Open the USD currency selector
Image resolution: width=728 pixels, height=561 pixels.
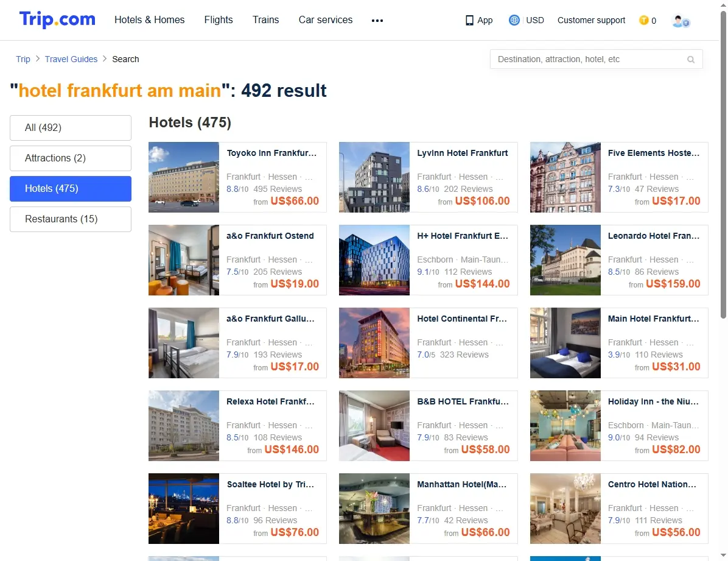(x=535, y=20)
